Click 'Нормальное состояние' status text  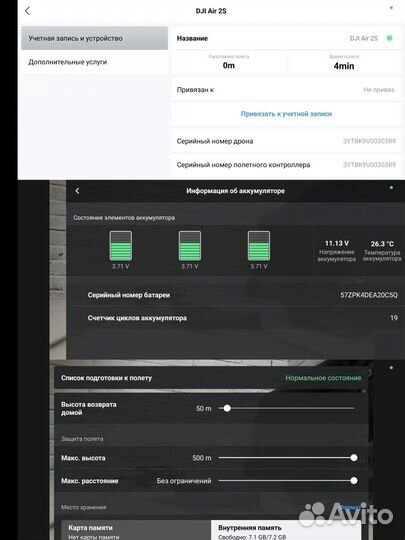pos(323,378)
